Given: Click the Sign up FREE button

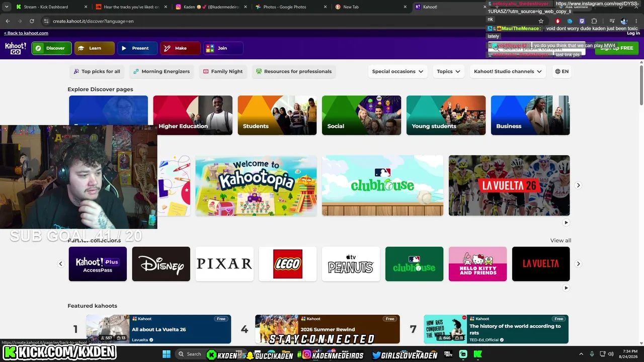Looking at the screenshot, I should click(616, 48).
